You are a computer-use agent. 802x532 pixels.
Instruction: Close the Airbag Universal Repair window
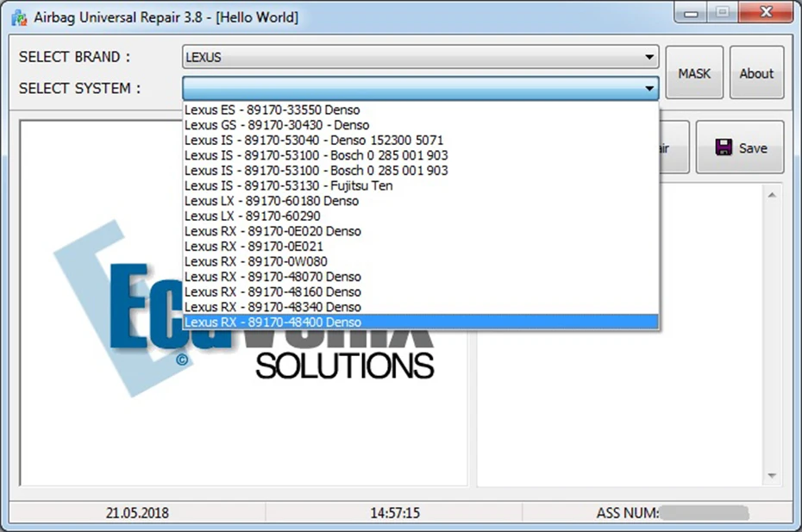coord(766,12)
